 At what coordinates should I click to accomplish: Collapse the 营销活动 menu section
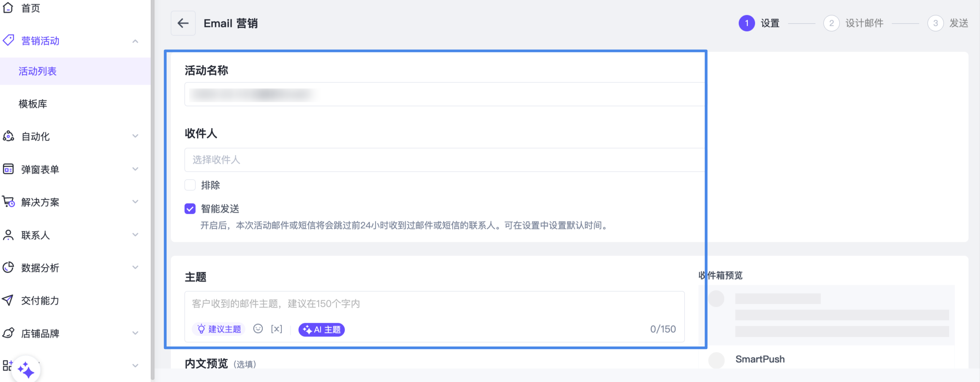135,41
